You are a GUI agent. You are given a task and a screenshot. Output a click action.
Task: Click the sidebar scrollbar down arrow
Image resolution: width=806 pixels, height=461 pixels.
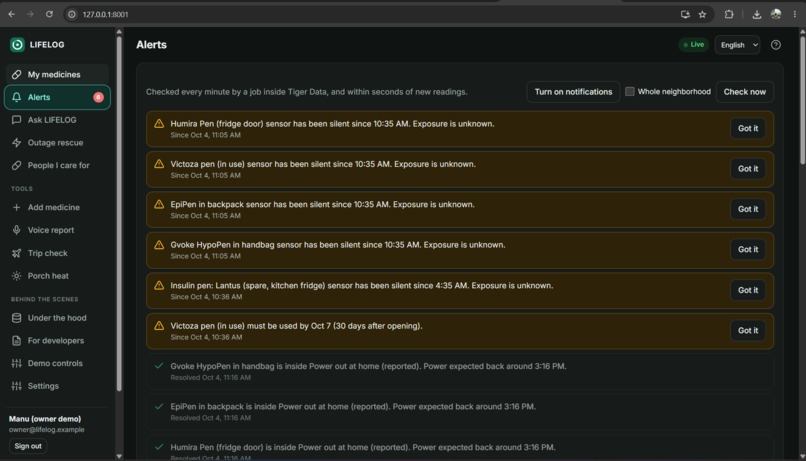pyautogui.click(x=119, y=456)
